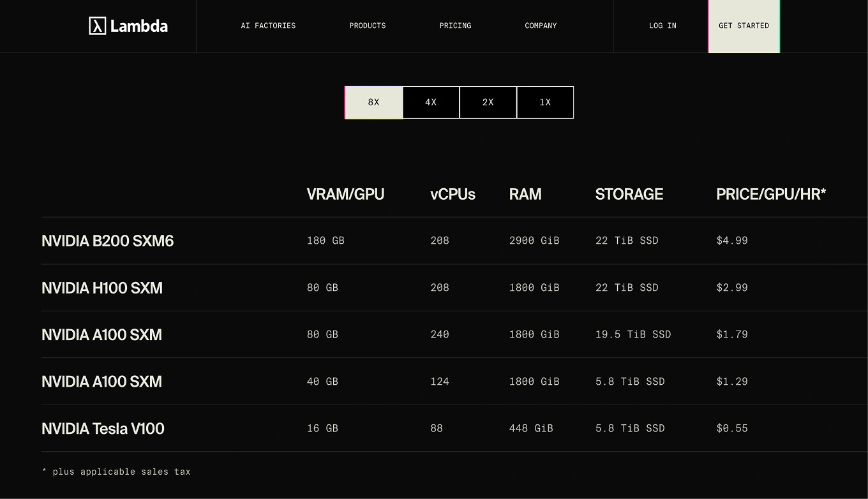Image resolution: width=868 pixels, height=499 pixels.
Task: Expand the Company navigation menu
Action: (541, 26)
